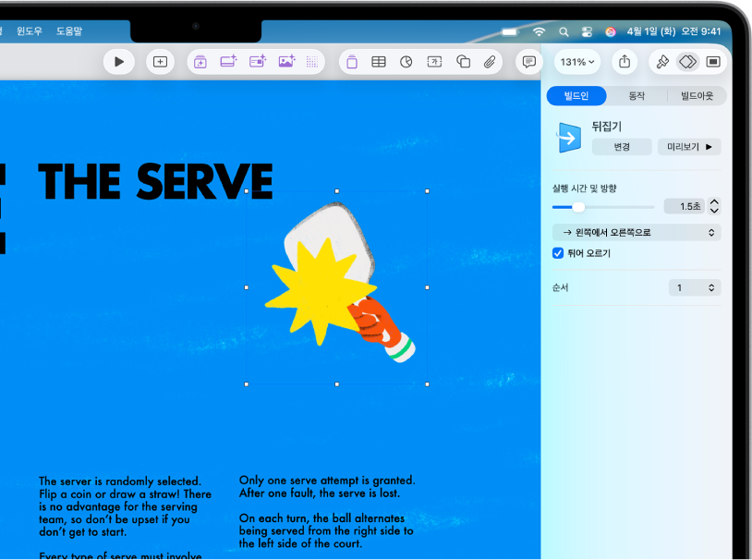Screen dimensions: 752x560
Task: Open the Format paintbrush inspector
Action: click(662, 62)
